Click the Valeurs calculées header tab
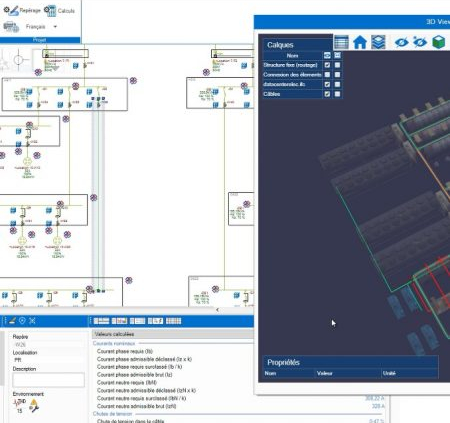 pos(114,334)
